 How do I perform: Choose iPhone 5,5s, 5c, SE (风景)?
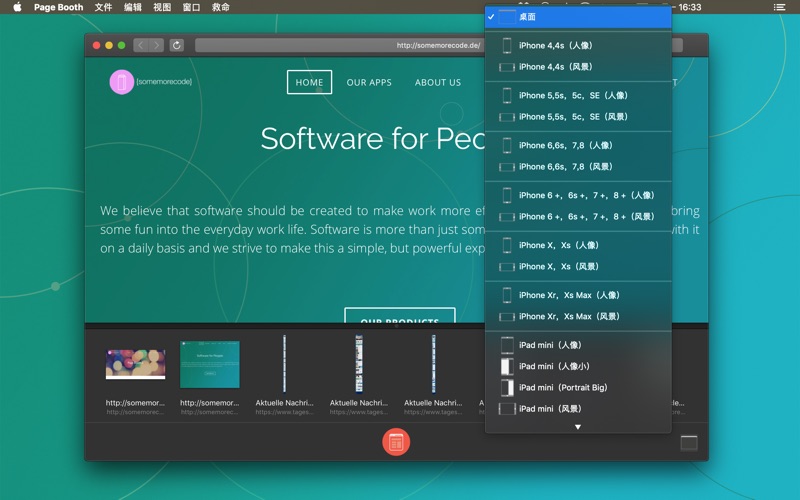(578, 117)
